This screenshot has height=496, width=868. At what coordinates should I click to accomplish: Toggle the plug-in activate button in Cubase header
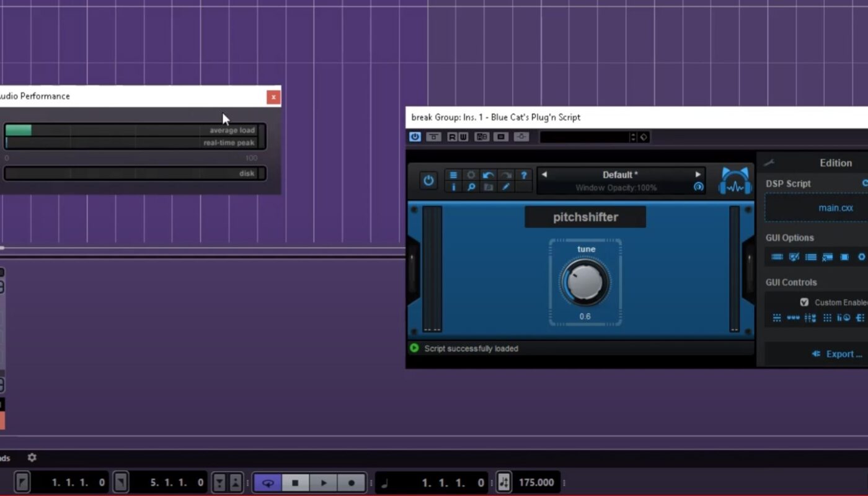(x=415, y=137)
